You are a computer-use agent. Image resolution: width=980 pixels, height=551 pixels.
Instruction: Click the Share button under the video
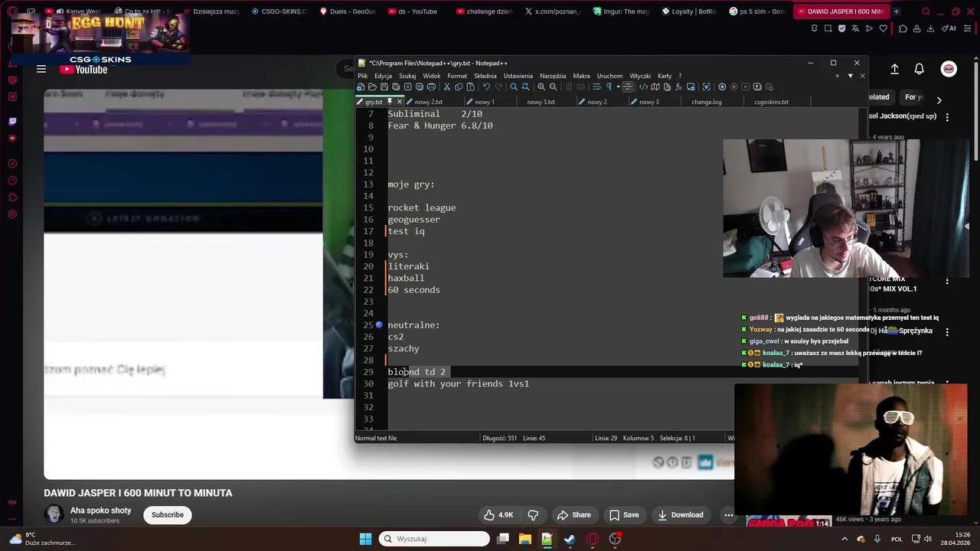click(574, 515)
